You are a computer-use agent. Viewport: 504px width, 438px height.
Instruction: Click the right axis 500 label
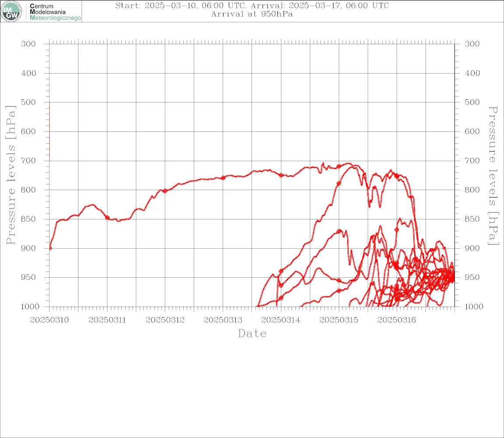pyautogui.click(x=472, y=102)
